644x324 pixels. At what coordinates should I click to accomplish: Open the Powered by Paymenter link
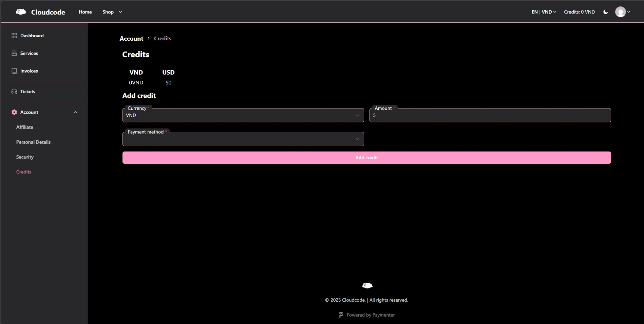pos(367,315)
